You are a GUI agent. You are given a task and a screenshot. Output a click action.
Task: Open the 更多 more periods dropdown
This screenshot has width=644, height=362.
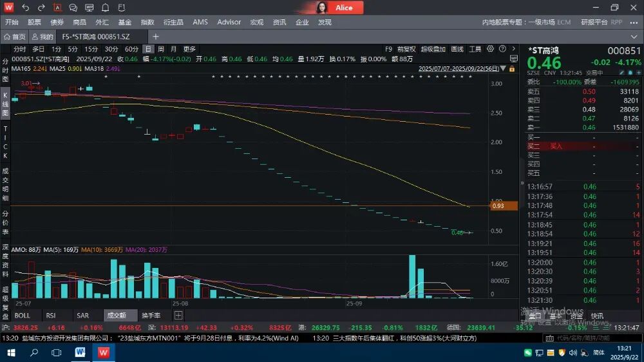point(189,49)
